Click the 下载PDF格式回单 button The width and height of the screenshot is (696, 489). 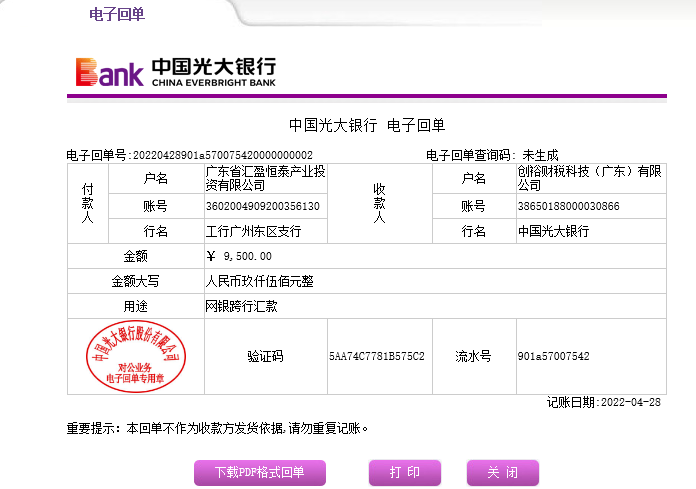[260, 472]
